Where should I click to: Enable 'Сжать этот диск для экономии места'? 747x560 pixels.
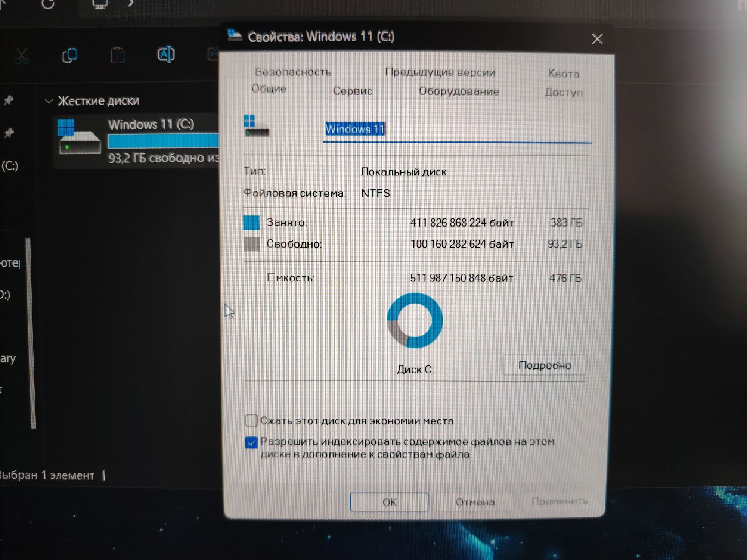(251, 420)
